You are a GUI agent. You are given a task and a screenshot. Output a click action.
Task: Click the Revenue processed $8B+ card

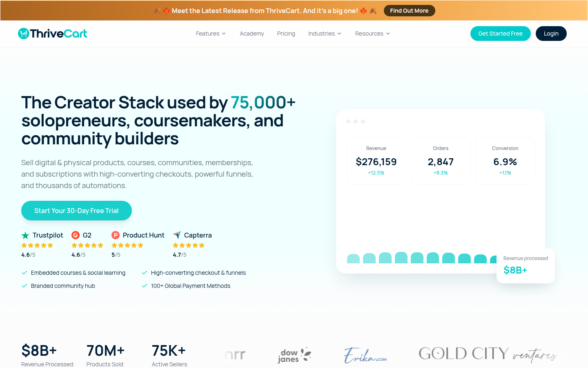click(526, 266)
